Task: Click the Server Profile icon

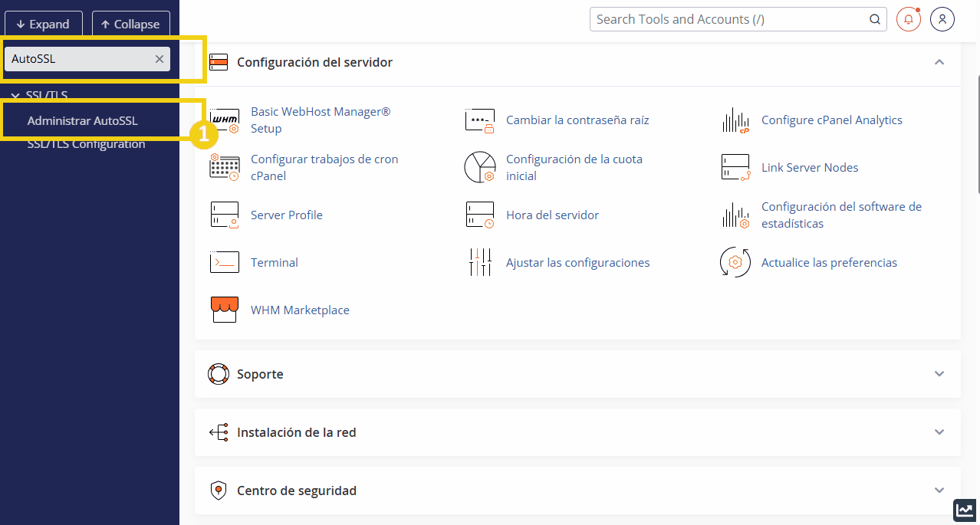Action: click(225, 215)
